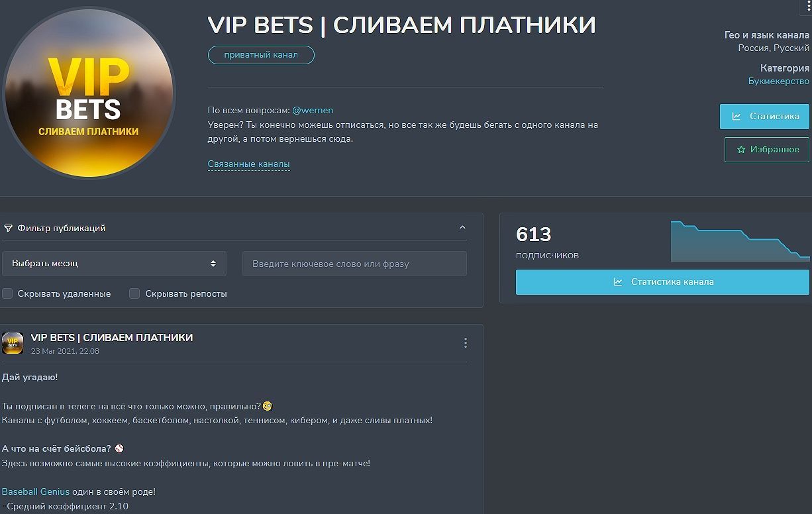This screenshot has height=514, width=812.
Task: Open the Букмекерство category link
Action: tap(779, 81)
